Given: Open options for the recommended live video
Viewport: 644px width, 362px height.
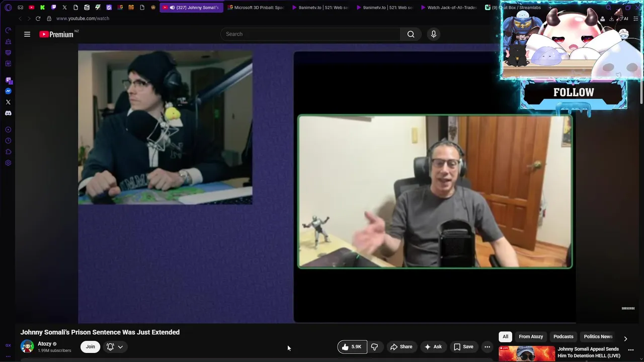Looking at the screenshot, I should (631, 350).
